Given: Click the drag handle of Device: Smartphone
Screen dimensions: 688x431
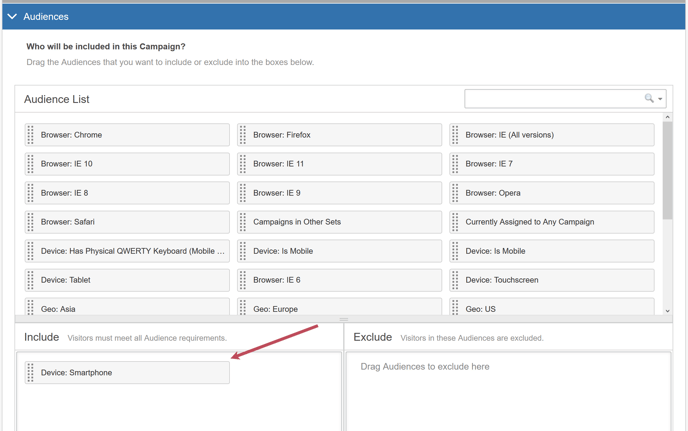Looking at the screenshot, I should [x=30, y=373].
